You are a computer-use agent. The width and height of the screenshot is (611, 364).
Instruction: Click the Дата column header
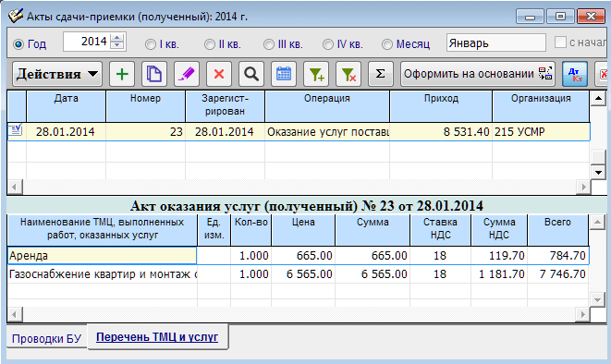tap(67, 106)
